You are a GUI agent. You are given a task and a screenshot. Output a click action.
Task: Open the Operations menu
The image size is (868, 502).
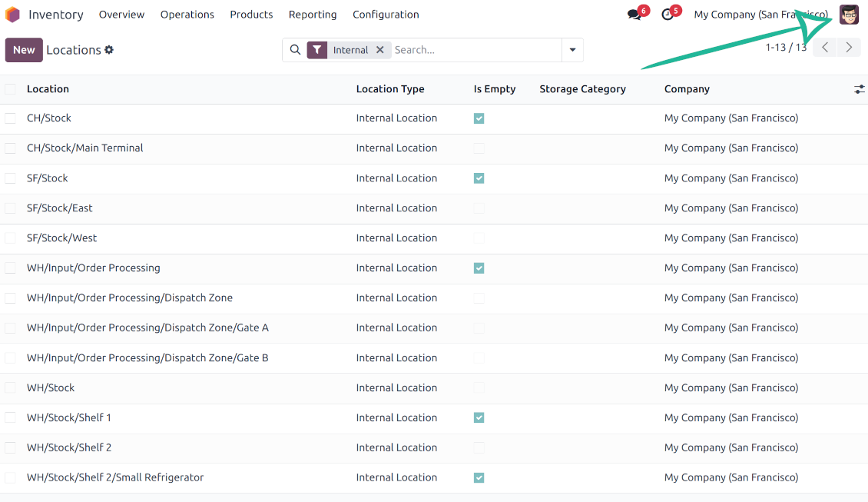(187, 15)
